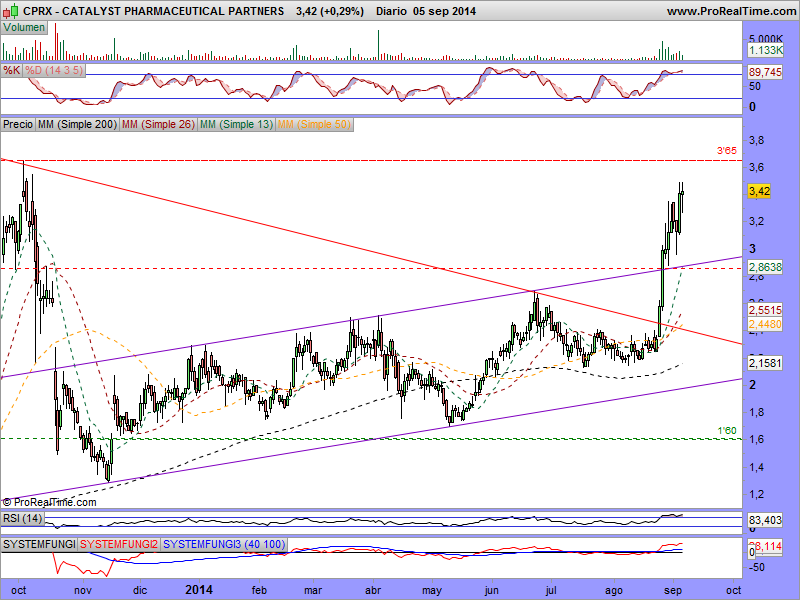Image resolution: width=800 pixels, height=600 pixels.
Task: Click the CPRX - CATALYST PHARMACEUTICAL PARTNERS title
Action: [x=154, y=11]
